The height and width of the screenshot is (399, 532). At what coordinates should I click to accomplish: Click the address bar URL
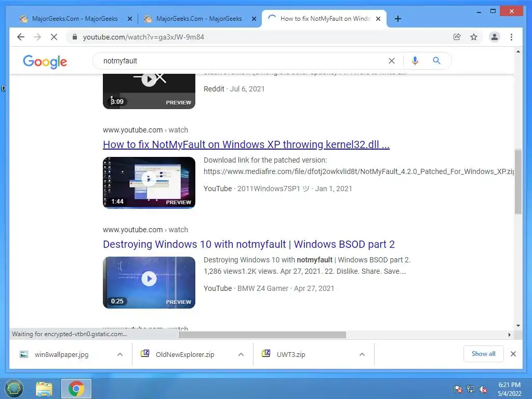143,37
